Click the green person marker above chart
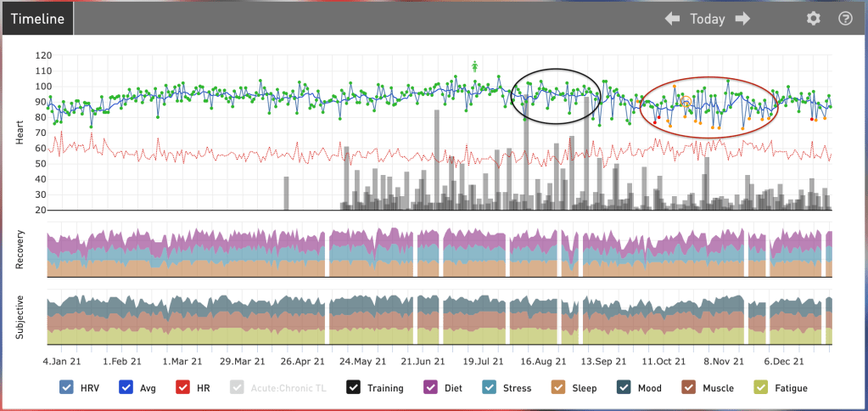The image size is (868, 411). pos(476,65)
